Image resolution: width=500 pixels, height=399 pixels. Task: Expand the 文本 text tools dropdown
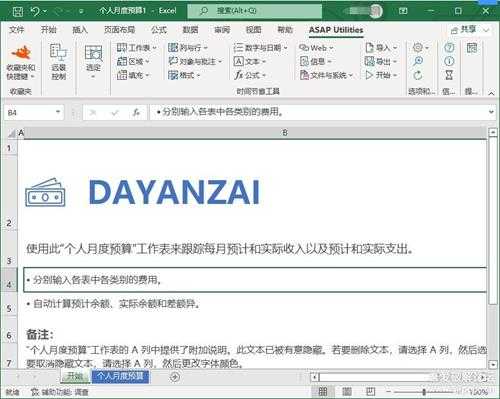250,62
